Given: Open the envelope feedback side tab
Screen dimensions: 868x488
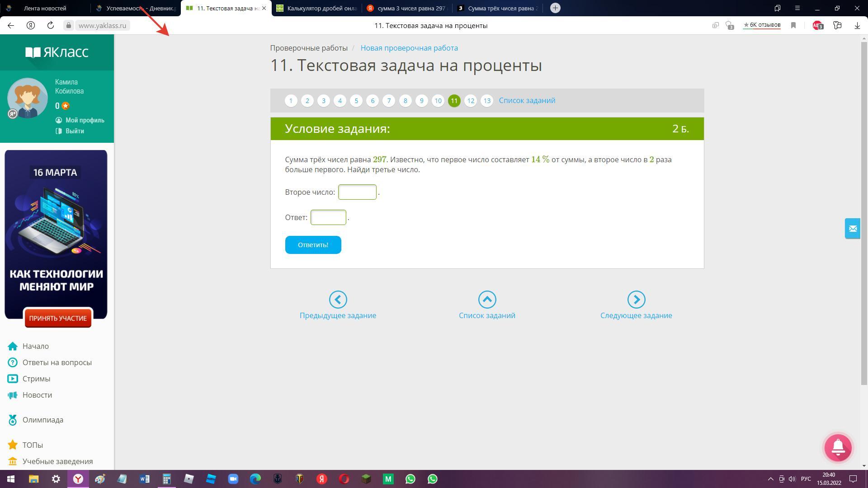Looking at the screenshot, I should click(x=852, y=229).
